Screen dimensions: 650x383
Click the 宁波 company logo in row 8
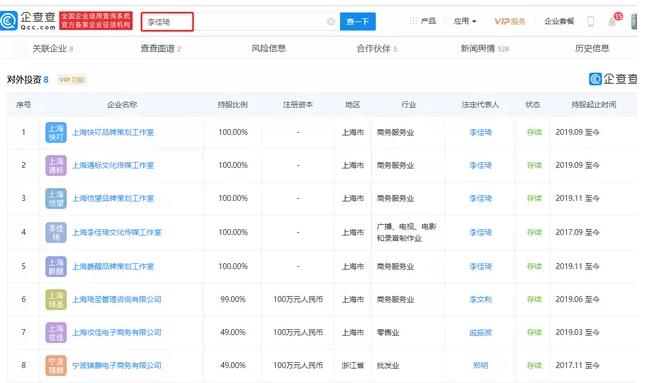(56, 365)
